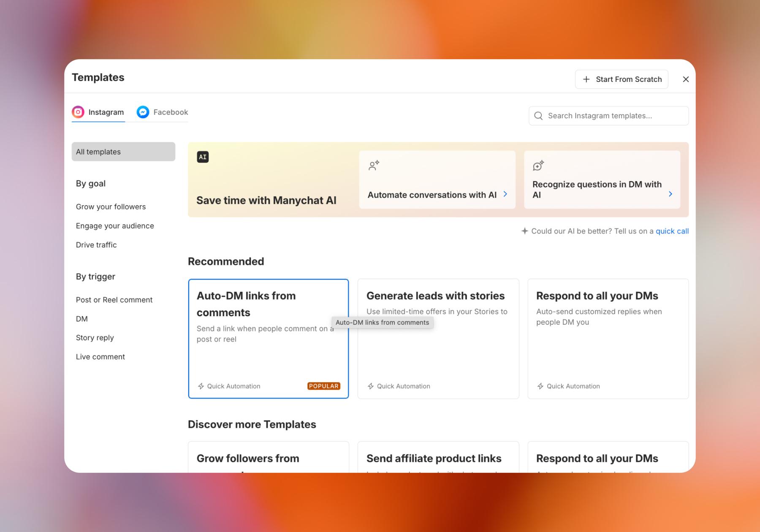Click the Recommended section heading

click(226, 261)
